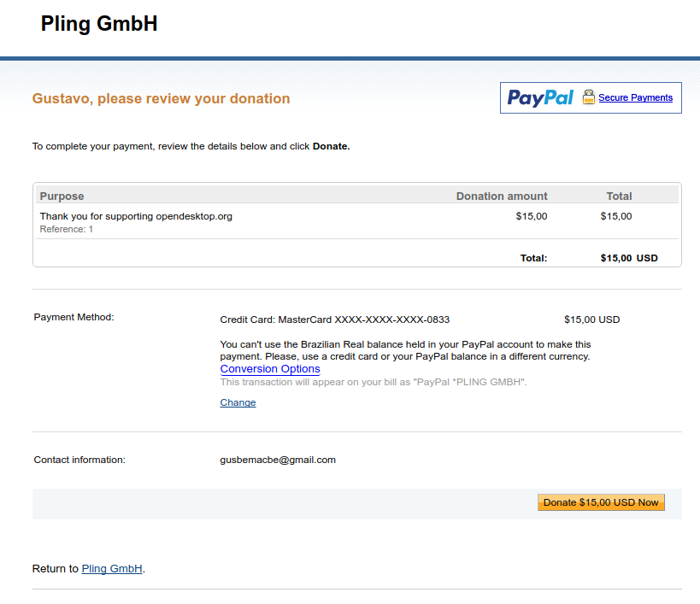Click the bold Total $15,00 USD amount
Image resolution: width=700 pixels, height=604 pixels.
click(x=629, y=258)
